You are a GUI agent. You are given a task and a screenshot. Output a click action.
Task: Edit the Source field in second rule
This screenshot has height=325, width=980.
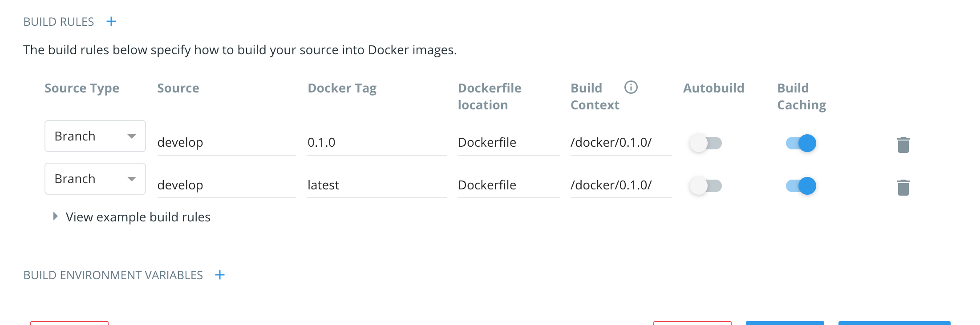(227, 185)
